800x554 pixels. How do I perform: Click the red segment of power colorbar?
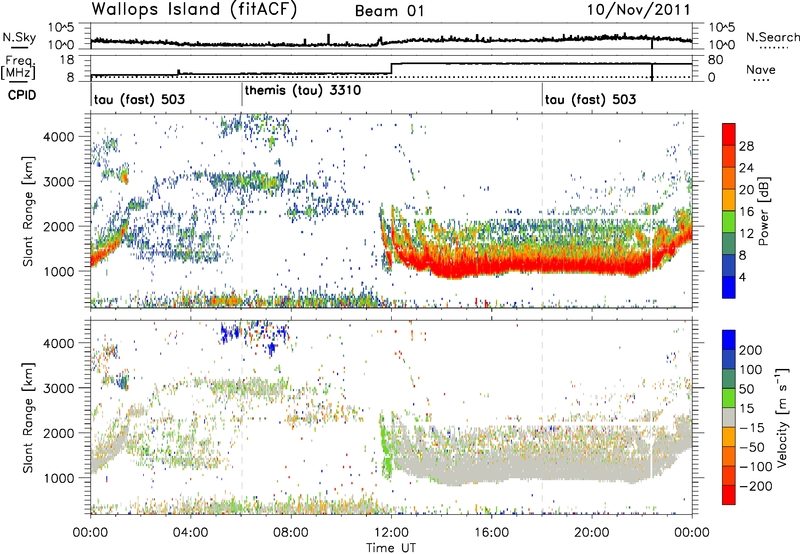[729, 133]
